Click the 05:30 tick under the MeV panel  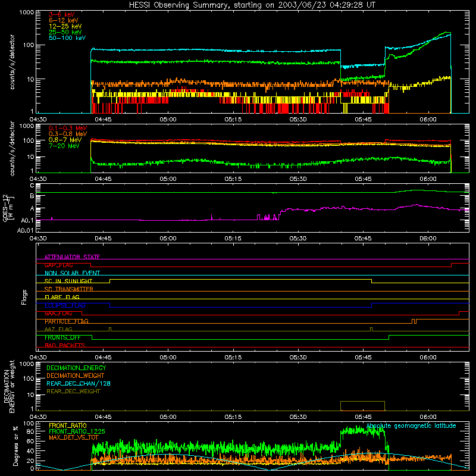[298, 179]
